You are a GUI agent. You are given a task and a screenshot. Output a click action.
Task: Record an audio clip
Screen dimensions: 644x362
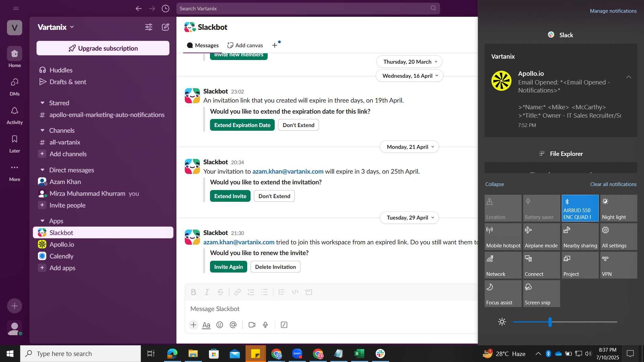[x=265, y=325]
